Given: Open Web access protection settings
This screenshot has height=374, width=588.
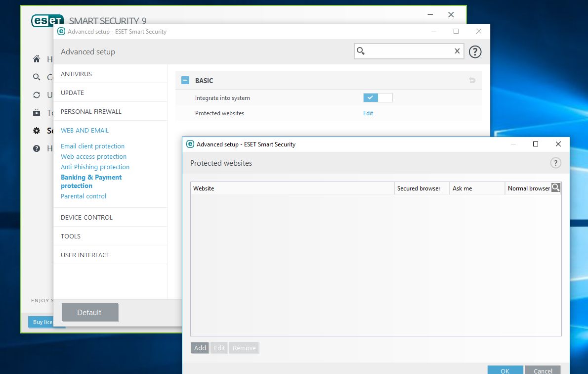Looking at the screenshot, I should click(x=94, y=157).
